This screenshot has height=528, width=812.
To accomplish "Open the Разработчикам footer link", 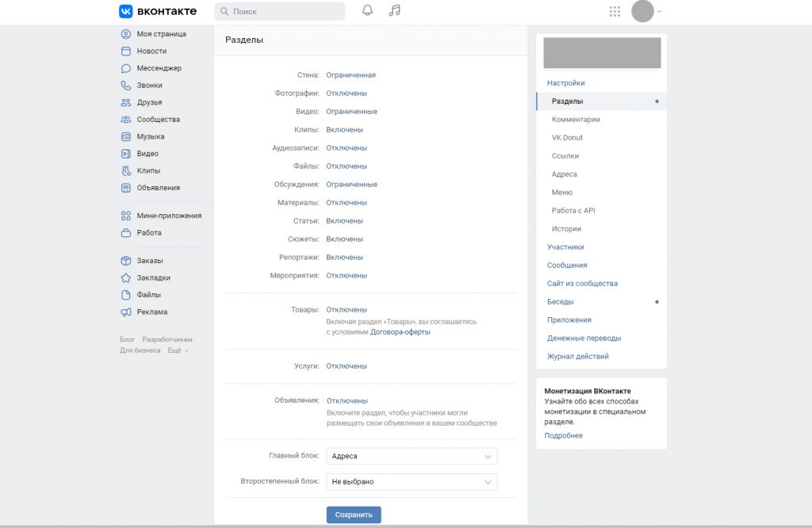I will coord(167,339).
